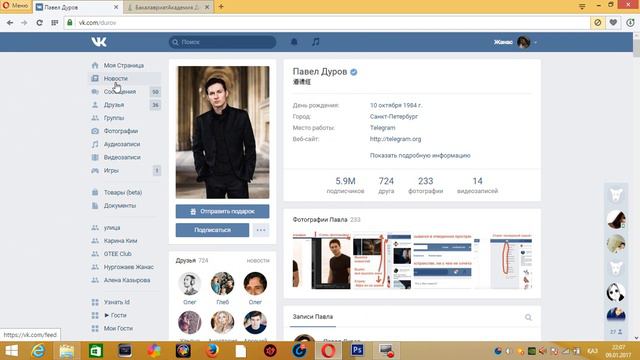Open the notifications bell icon
640x360 pixels.
(294, 42)
